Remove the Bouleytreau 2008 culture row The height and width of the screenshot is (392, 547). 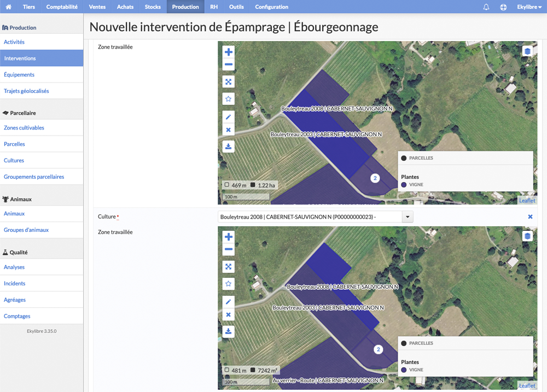coord(530,217)
